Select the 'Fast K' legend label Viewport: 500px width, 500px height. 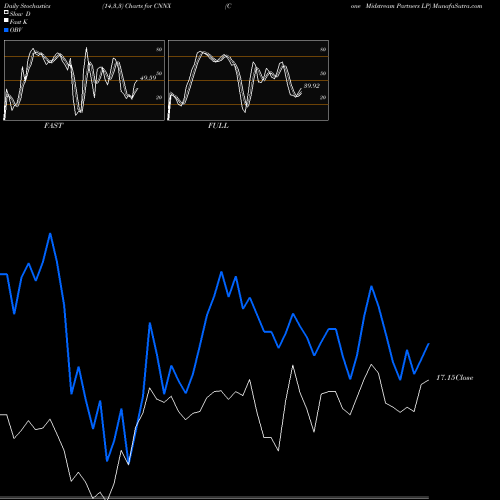(19, 22)
